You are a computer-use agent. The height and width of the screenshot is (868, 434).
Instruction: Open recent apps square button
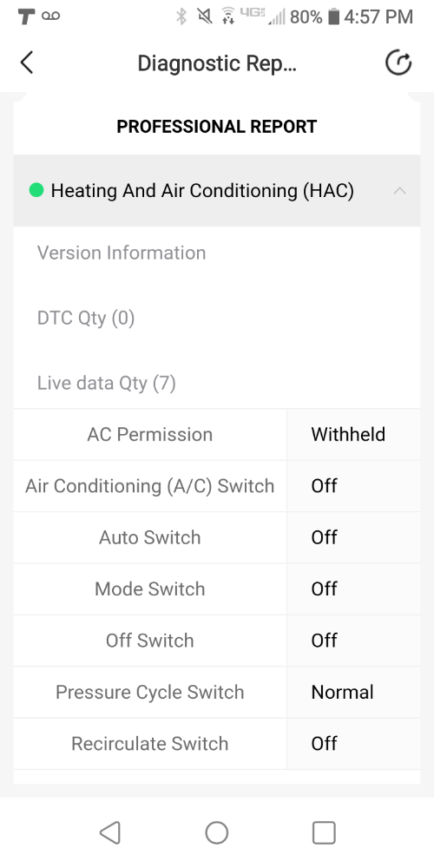pos(324,832)
